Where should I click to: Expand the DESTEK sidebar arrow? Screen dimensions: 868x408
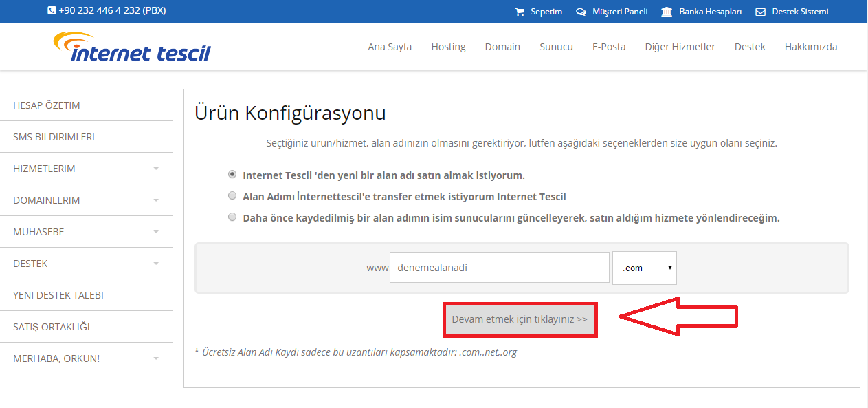(156, 264)
